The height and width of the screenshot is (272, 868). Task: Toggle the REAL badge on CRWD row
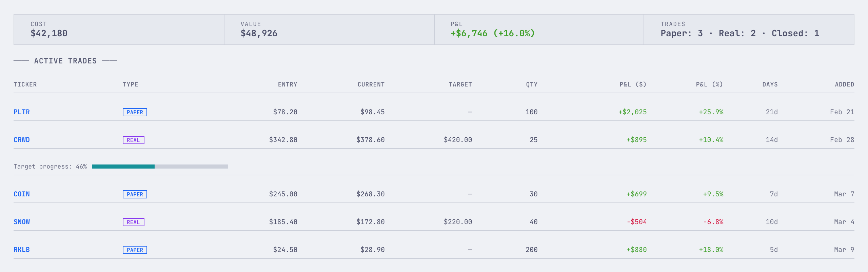tap(133, 140)
